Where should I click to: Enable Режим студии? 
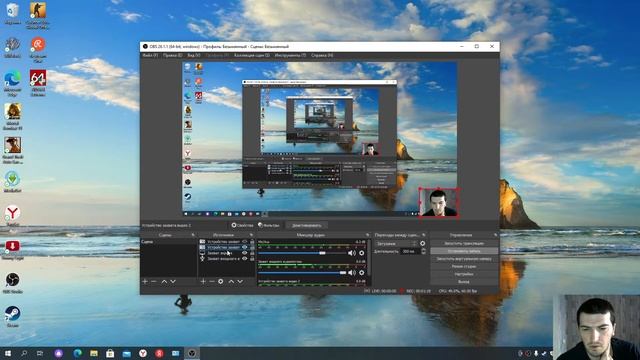click(464, 267)
